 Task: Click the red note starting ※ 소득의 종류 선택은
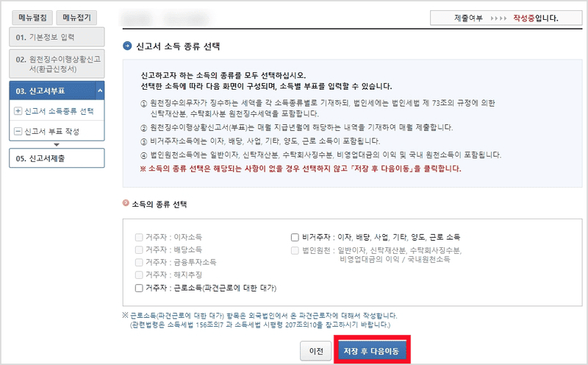coord(301,169)
